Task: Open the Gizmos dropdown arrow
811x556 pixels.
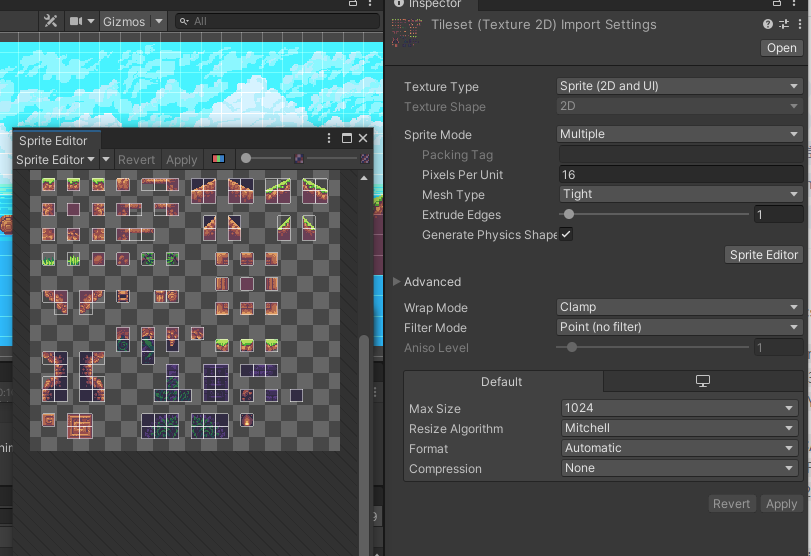Action: coord(159,21)
